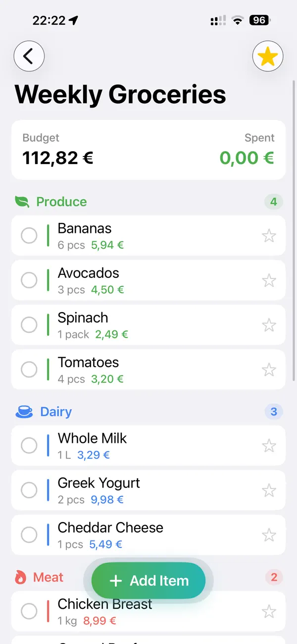Screen dimensions: 297x644
Task: Tap the Dairy badge showing 3
Action: (x=273, y=412)
